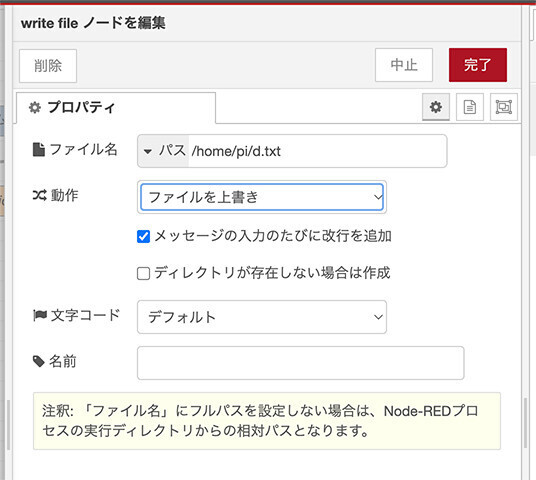Open node description document icon
The width and height of the screenshot is (536, 480).
coord(470,107)
